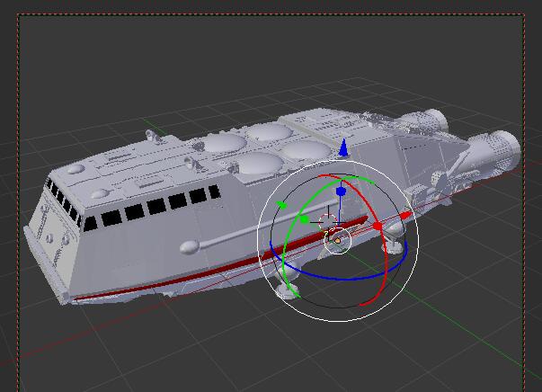Click the blue Z rotation arc

(339, 278)
